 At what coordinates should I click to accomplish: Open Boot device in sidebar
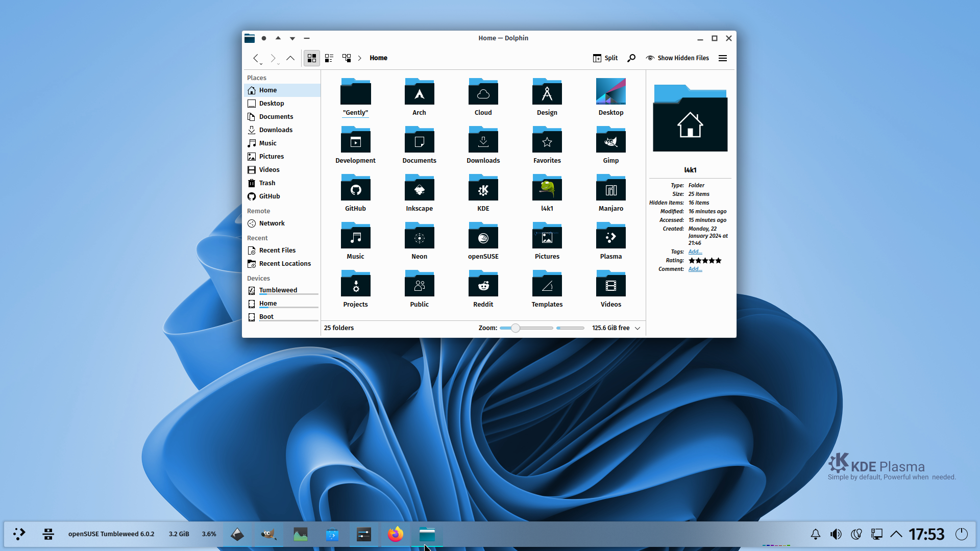tap(282, 317)
